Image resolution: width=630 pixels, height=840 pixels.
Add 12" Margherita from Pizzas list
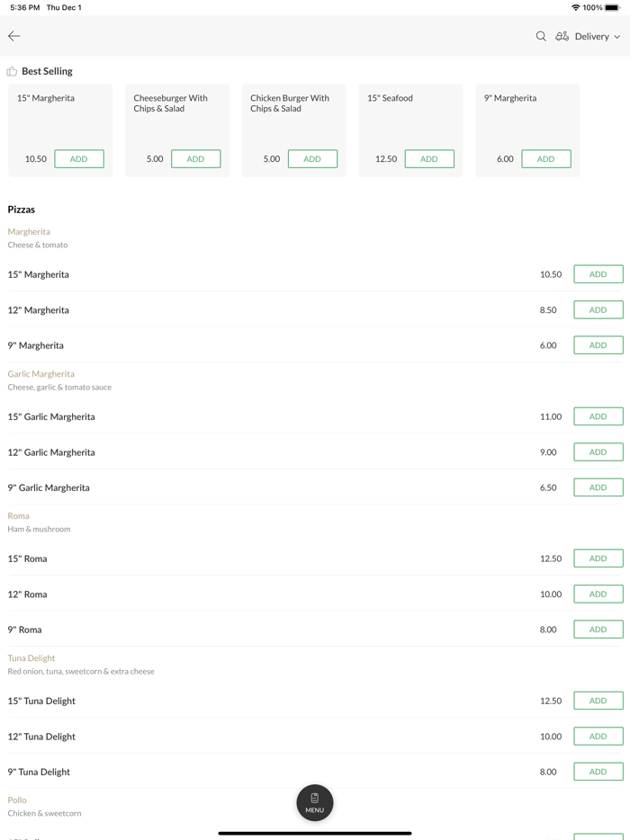(598, 309)
